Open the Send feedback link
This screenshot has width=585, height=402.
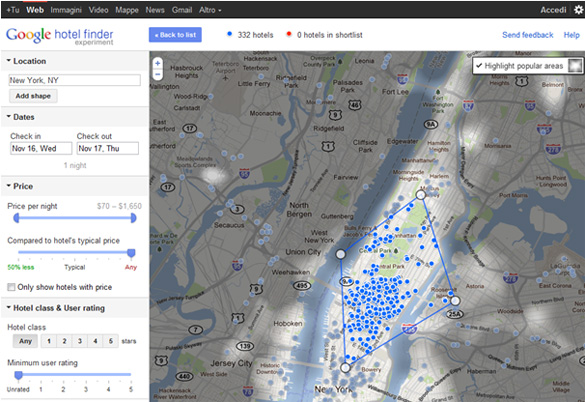coord(528,35)
